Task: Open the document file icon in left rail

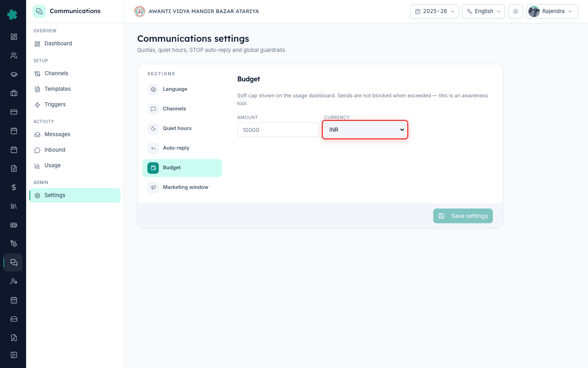Action: pyautogui.click(x=14, y=168)
